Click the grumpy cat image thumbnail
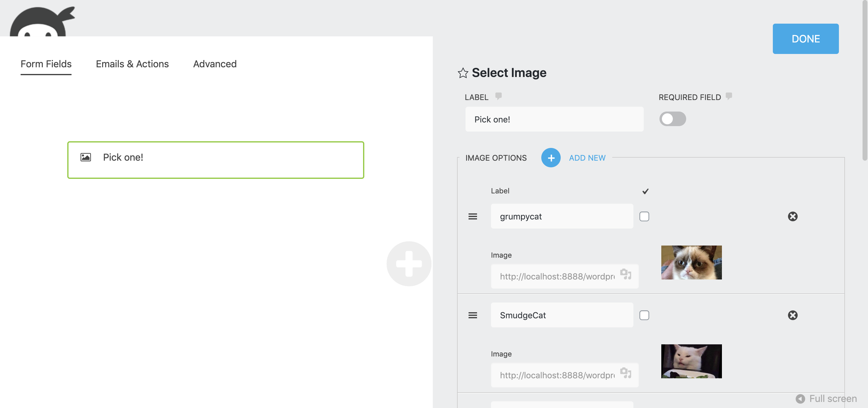The width and height of the screenshot is (868, 408). coord(691,263)
